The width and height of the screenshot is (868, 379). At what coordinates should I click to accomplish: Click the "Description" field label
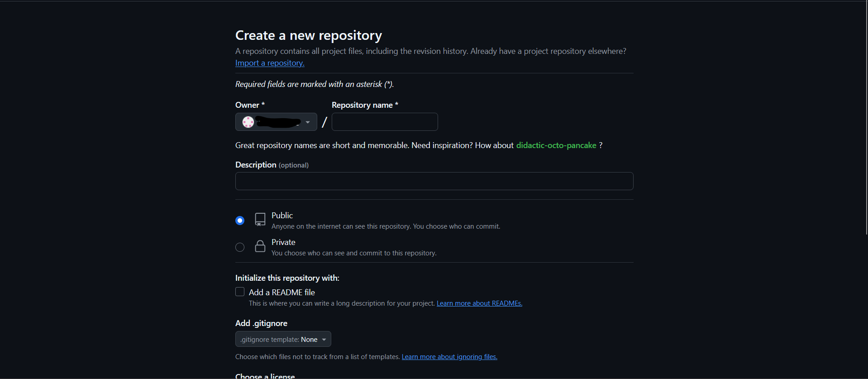coord(256,165)
